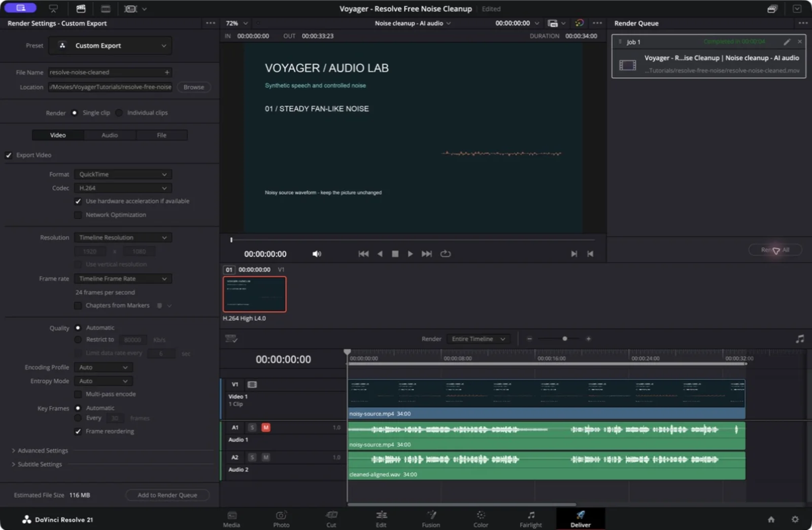This screenshot has height=530, width=812.
Task: Click Add to Render Queue button
Action: (167, 495)
